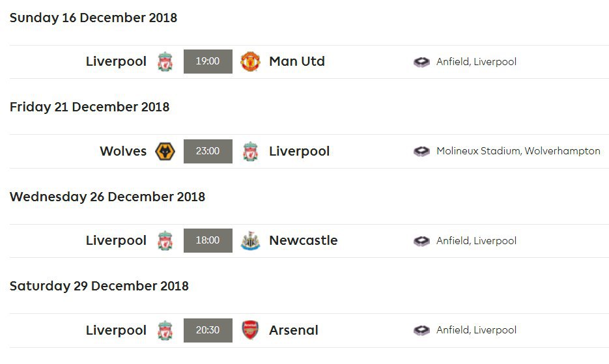
Task: Select the Arsenal team name
Action: 294,330
